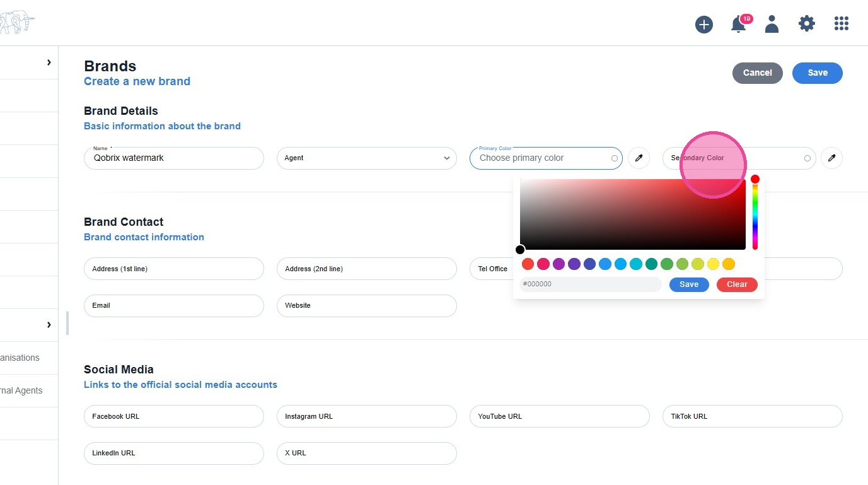Focus the Choose primary color field
This screenshot has height=485, width=868.
546,158
